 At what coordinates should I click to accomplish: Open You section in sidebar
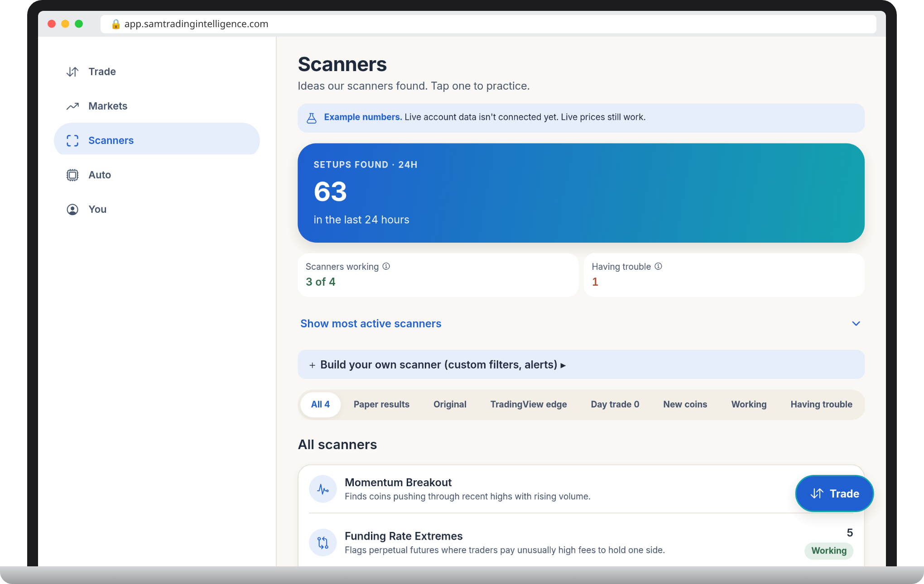point(157,209)
